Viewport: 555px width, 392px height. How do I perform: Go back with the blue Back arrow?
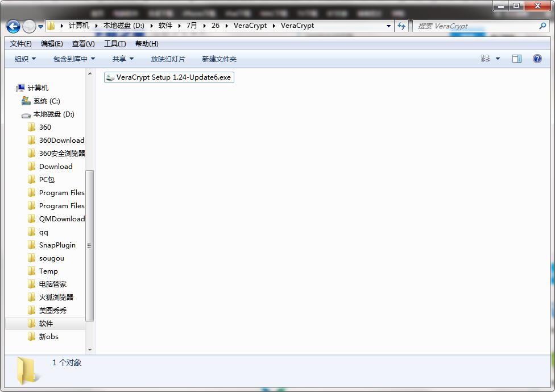(13, 26)
